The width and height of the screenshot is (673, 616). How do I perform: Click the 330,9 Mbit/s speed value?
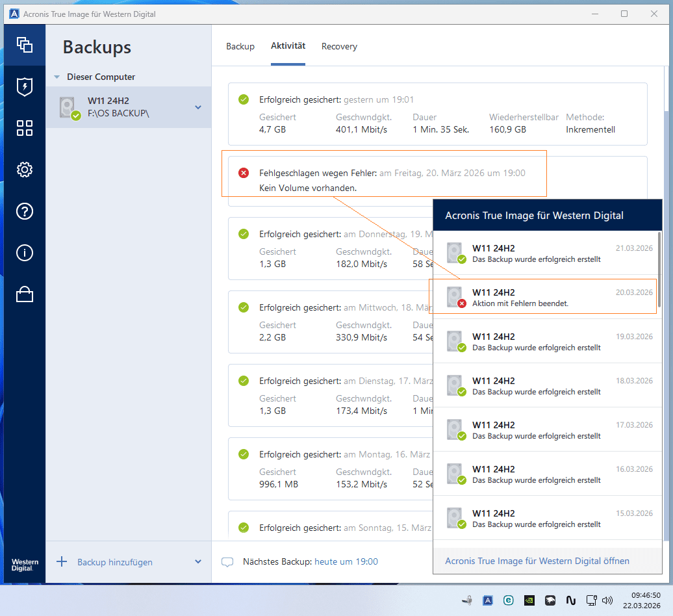coord(361,337)
